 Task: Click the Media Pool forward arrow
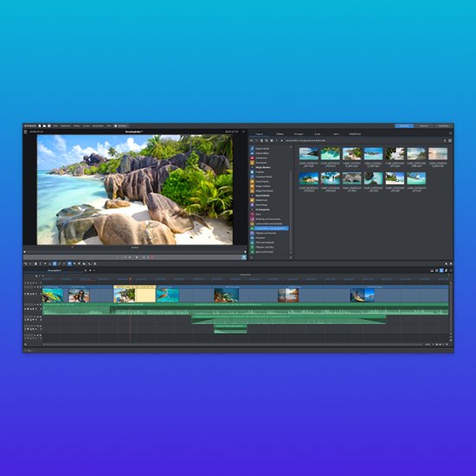tap(256, 140)
